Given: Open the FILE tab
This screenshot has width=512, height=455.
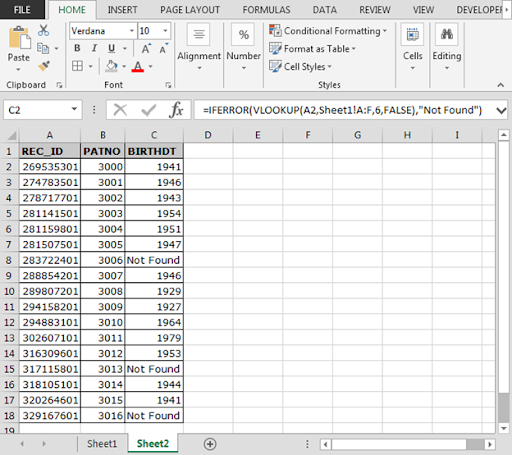Looking at the screenshot, I should (x=22, y=10).
